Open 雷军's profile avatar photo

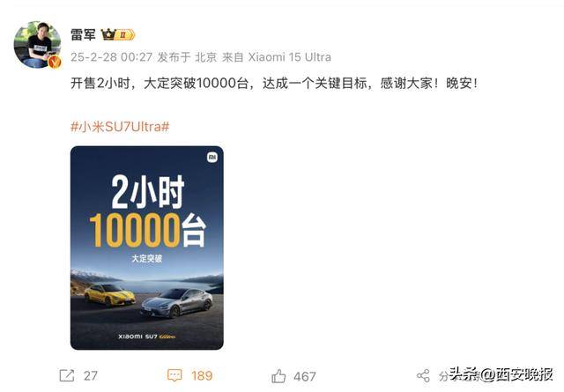point(37,45)
